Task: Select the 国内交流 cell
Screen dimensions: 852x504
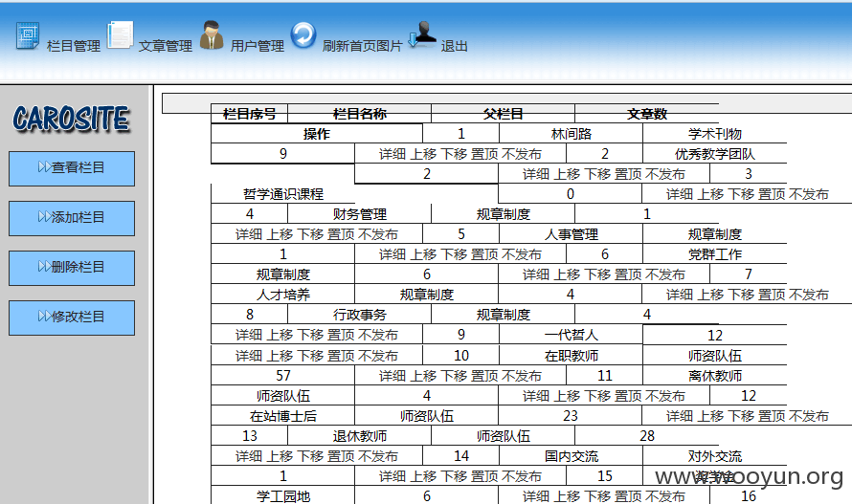Action: coord(572,455)
